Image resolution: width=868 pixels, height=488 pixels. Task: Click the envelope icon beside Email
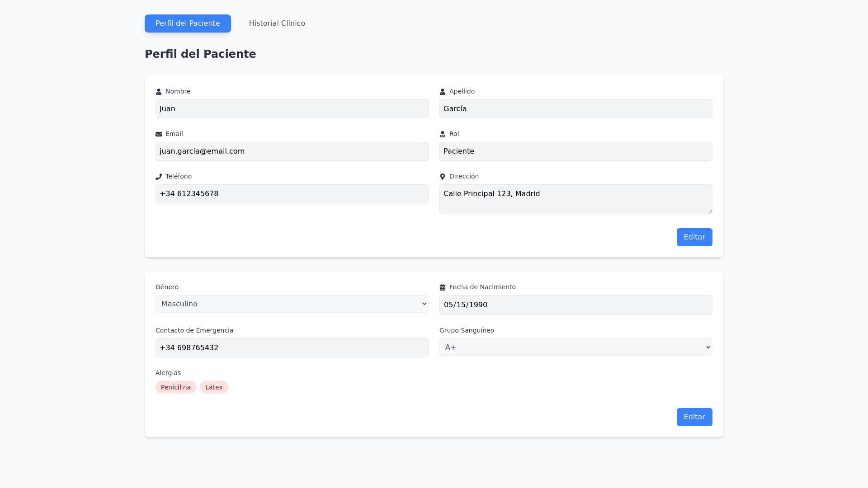[x=159, y=134]
